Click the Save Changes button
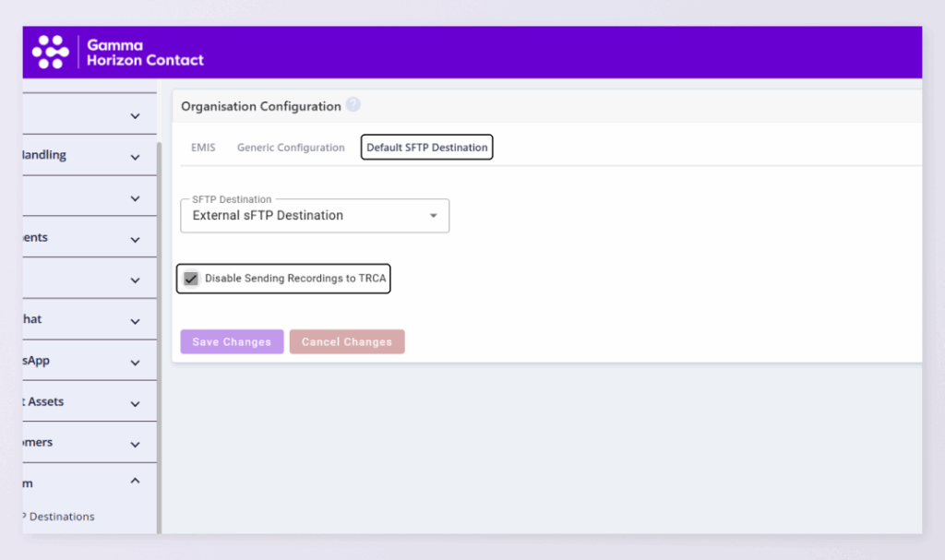Viewport: 945px width, 560px height. click(x=232, y=341)
